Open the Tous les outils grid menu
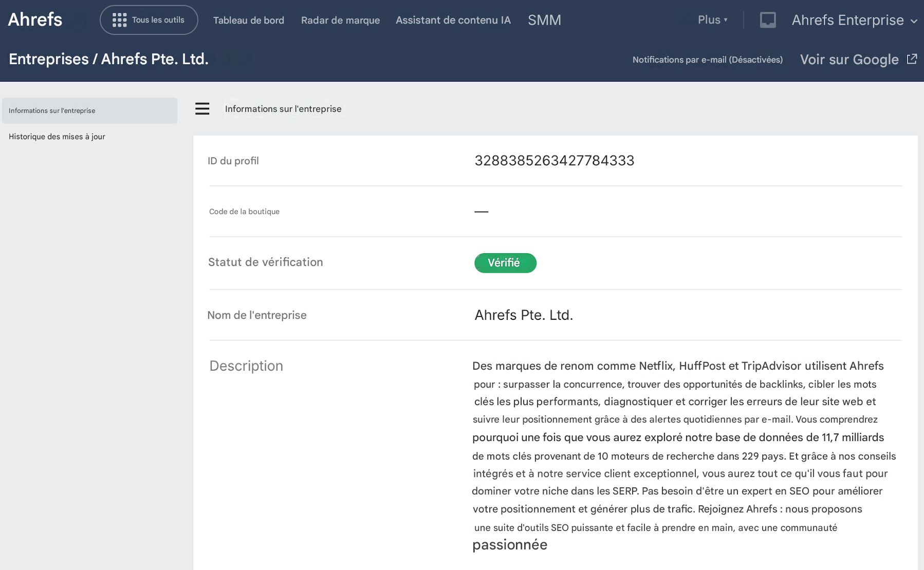 click(149, 20)
